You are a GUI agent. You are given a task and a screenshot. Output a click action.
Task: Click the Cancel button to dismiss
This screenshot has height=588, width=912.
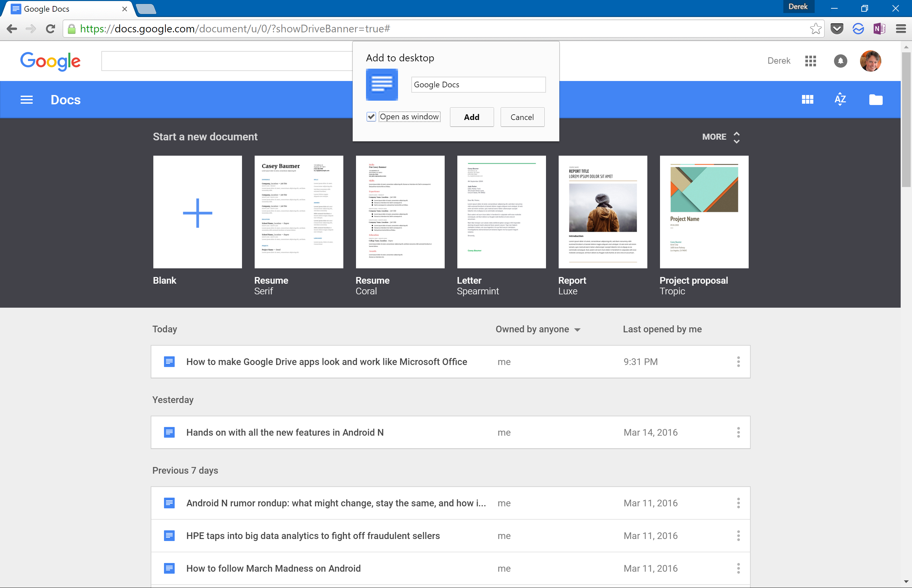pos(522,117)
